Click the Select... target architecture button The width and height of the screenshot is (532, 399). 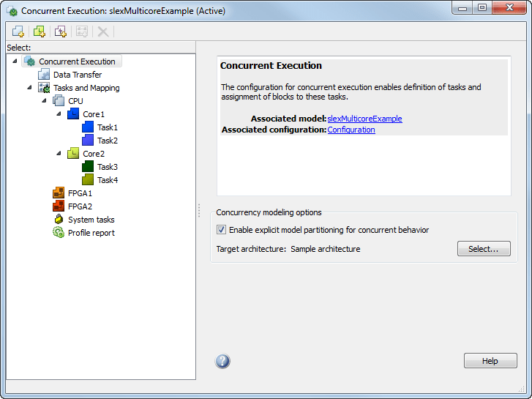[x=484, y=249]
